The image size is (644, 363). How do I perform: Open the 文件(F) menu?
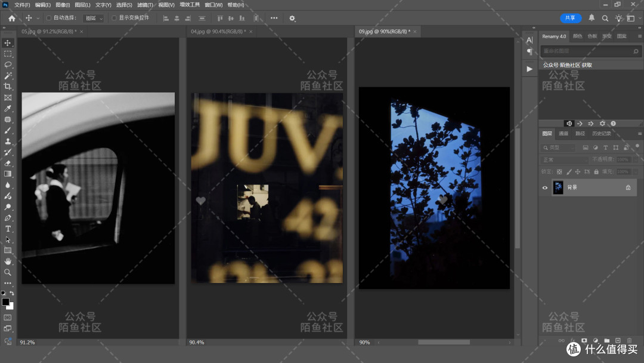click(22, 5)
